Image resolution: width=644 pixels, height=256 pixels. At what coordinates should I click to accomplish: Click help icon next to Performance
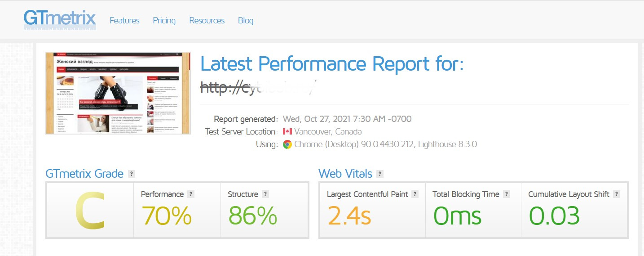coord(191,194)
